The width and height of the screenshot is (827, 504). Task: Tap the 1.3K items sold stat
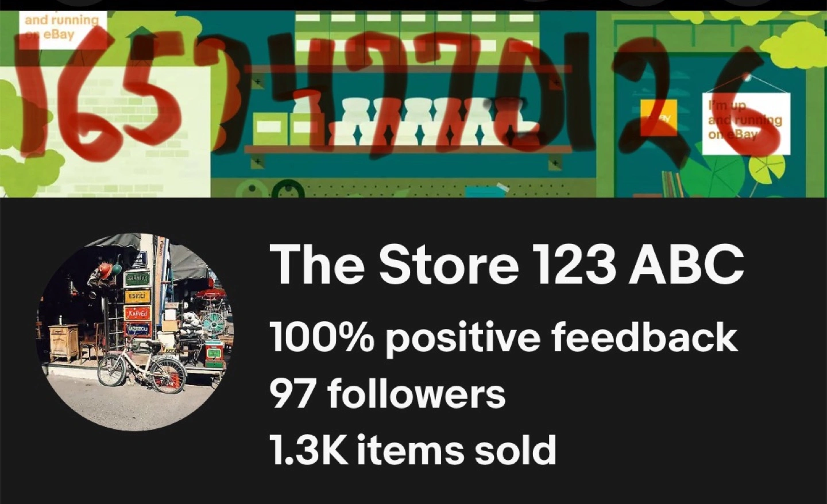(x=413, y=449)
